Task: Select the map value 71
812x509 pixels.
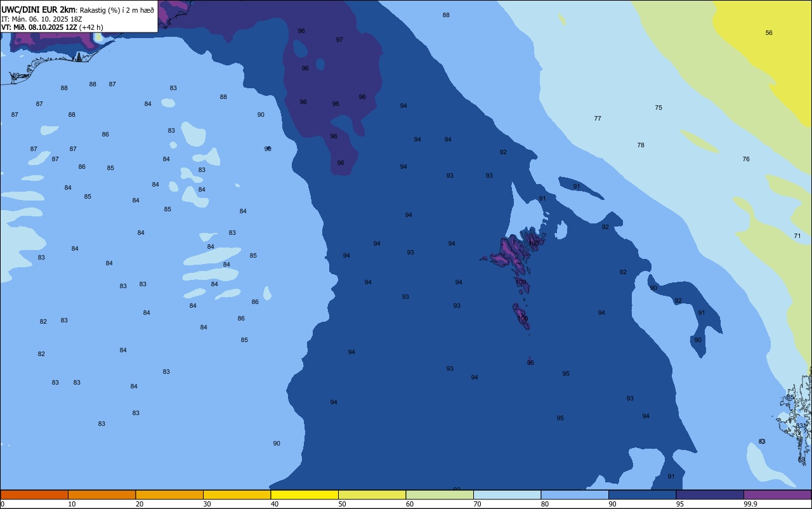Action: click(x=797, y=235)
